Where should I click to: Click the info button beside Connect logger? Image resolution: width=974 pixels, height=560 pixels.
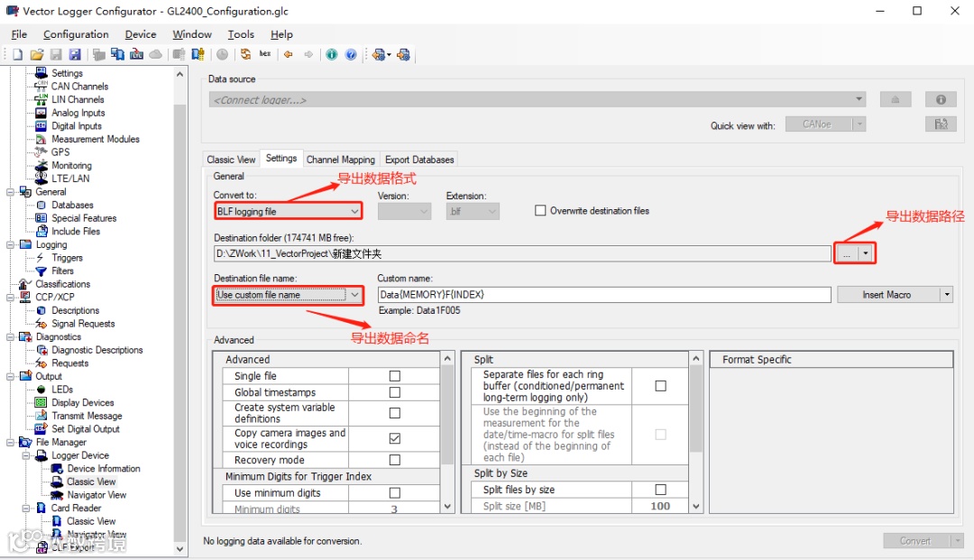click(x=941, y=99)
